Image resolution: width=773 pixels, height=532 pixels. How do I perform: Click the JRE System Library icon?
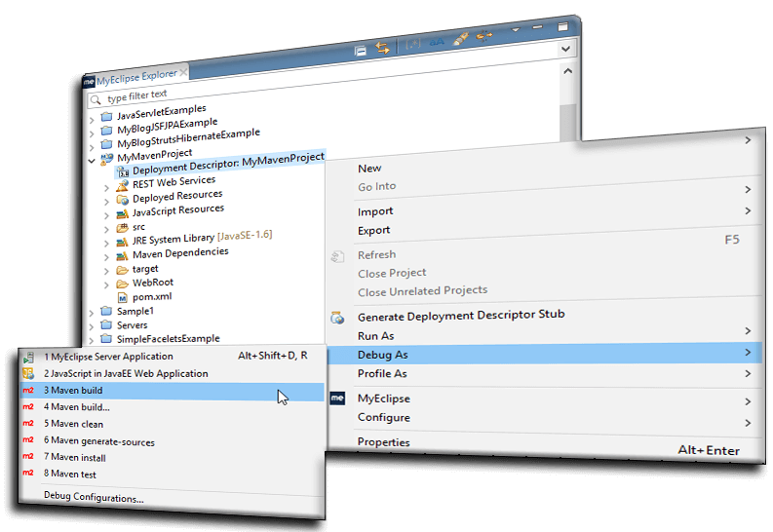[122, 242]
